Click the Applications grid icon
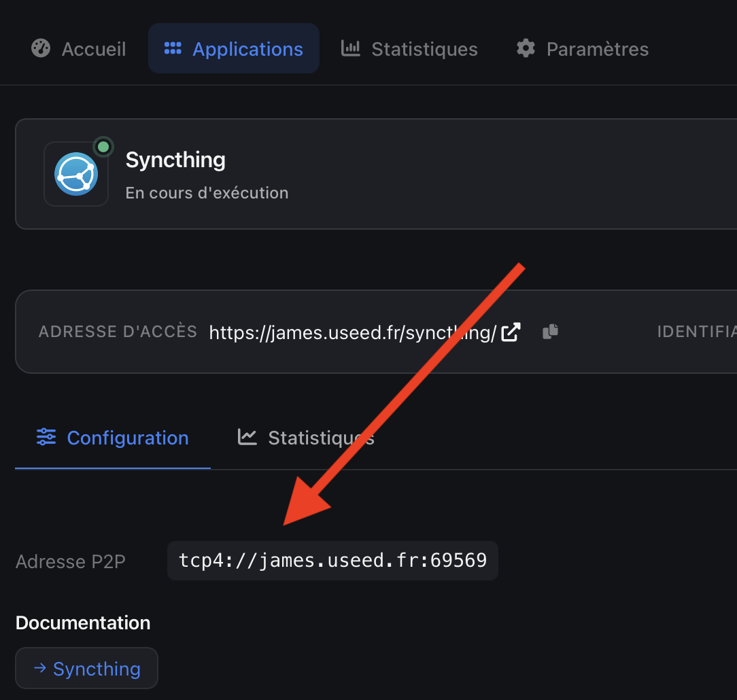The height and width of the screenshot is (700, 737). coord(173,48)
